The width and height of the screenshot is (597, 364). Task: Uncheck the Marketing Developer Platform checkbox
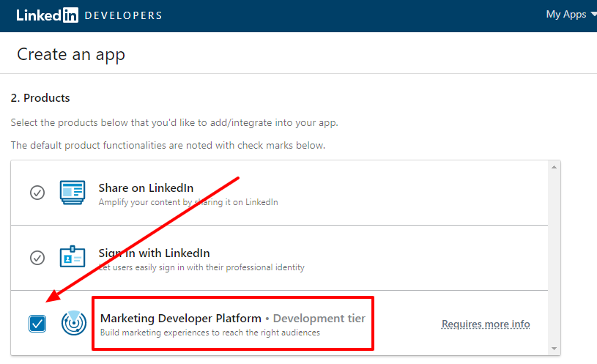point(37,324)
